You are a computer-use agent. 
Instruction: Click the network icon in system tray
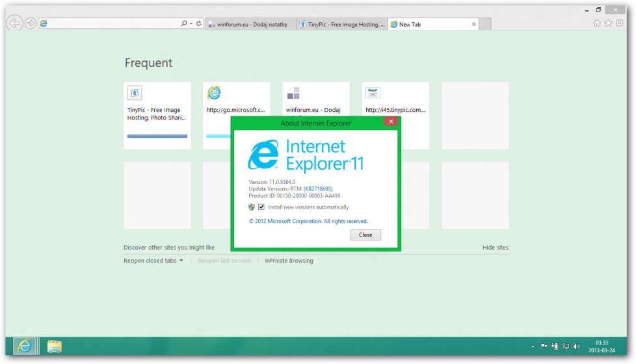[566, 346]
